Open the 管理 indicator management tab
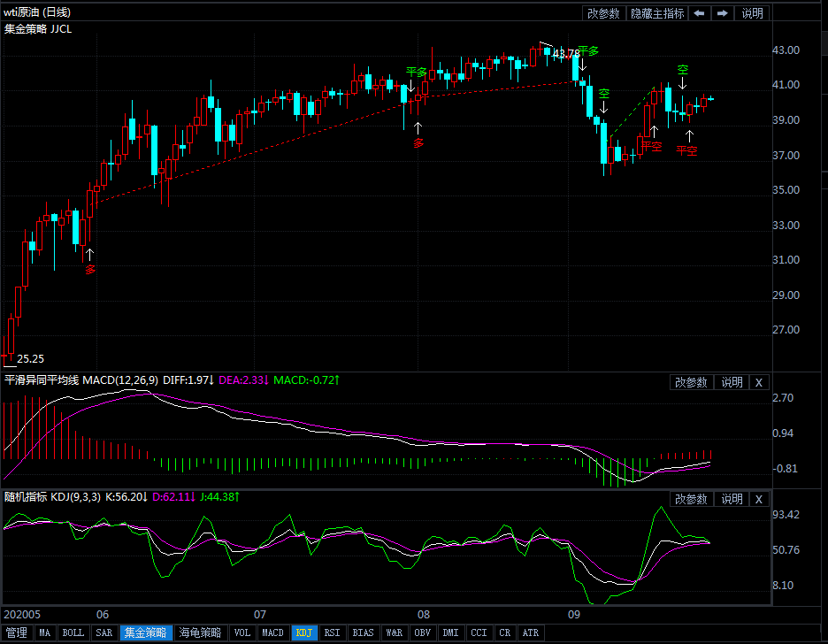828x644 pixels. pos(17,633)
